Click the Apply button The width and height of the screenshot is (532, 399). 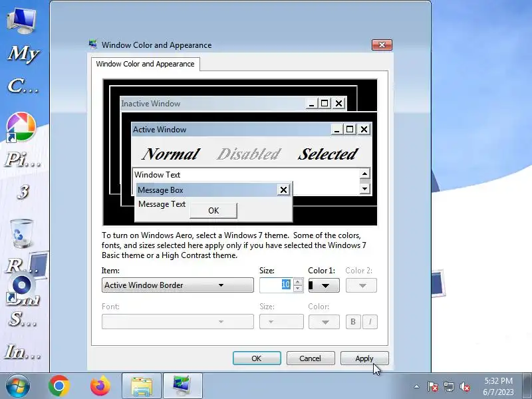[x=364, y=358]
